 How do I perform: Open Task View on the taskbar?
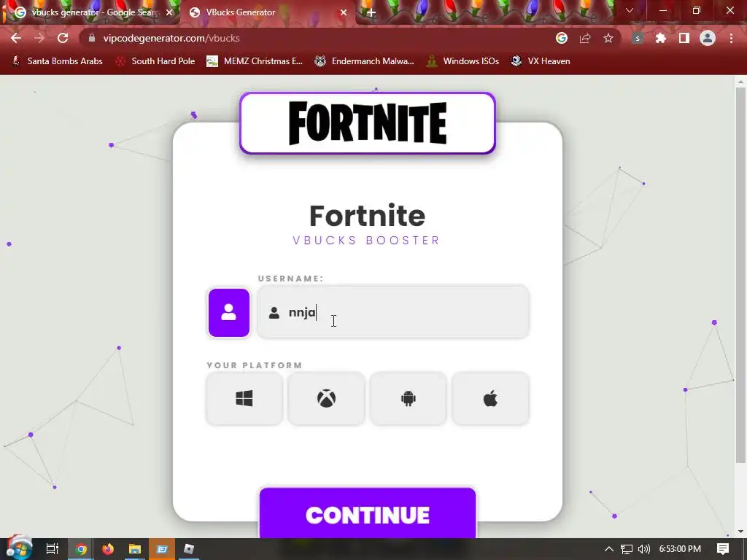pyautogui.click(x=52, y=549)
